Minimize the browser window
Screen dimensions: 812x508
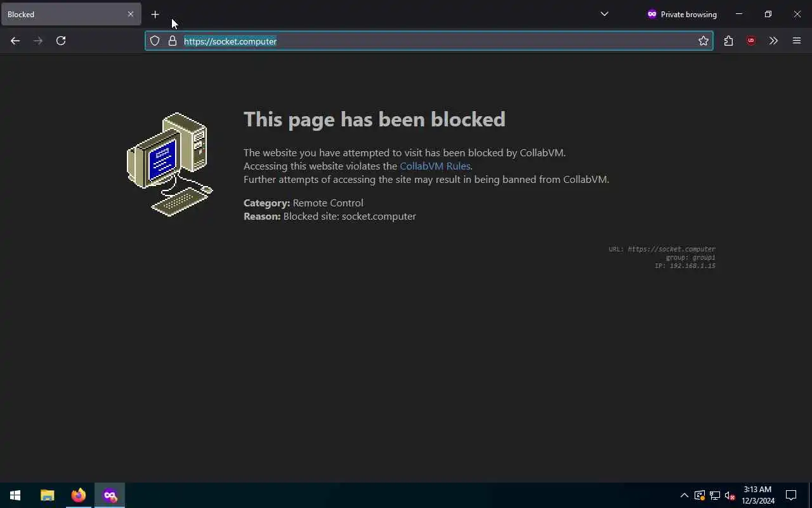pos(738,14)
